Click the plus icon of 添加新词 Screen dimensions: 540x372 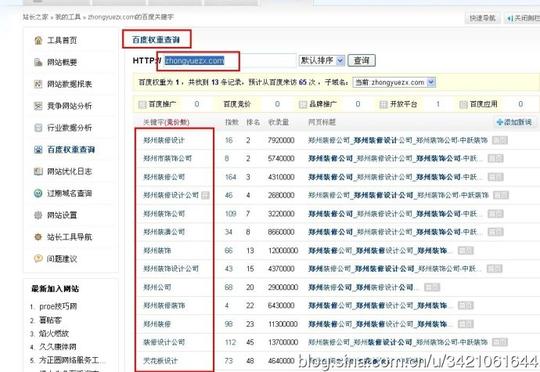[499, 122]
